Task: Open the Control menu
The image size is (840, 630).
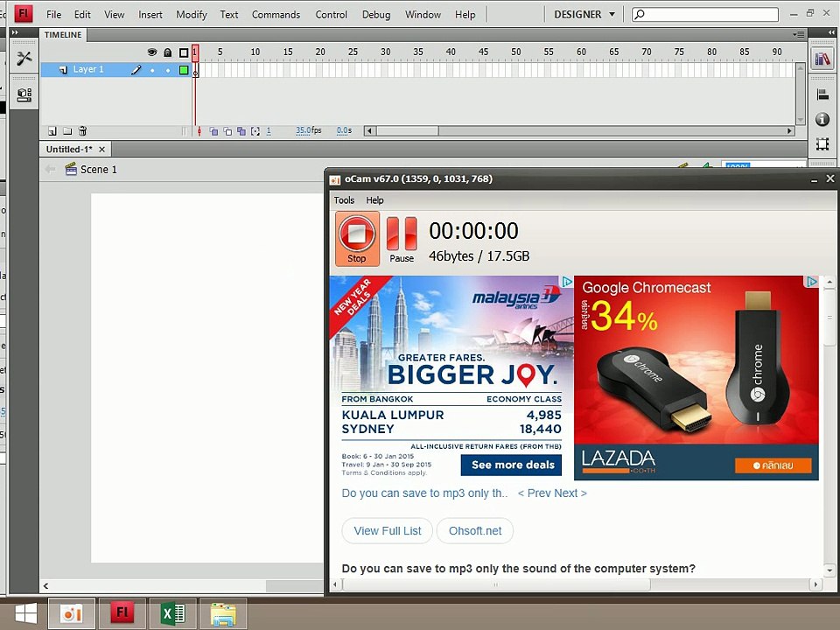Action: 331,15
